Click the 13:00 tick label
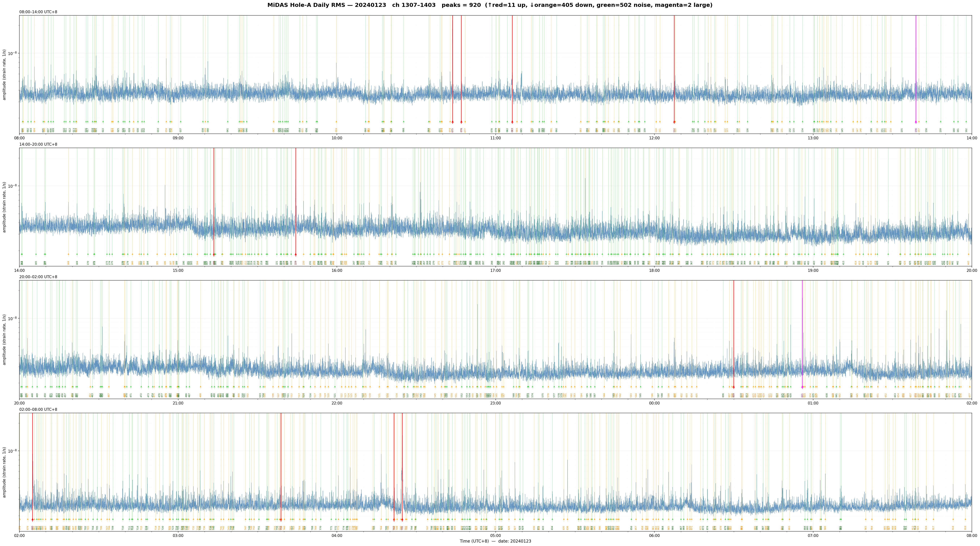This screenshot has height=546, width=980. (x=813, y=138)
